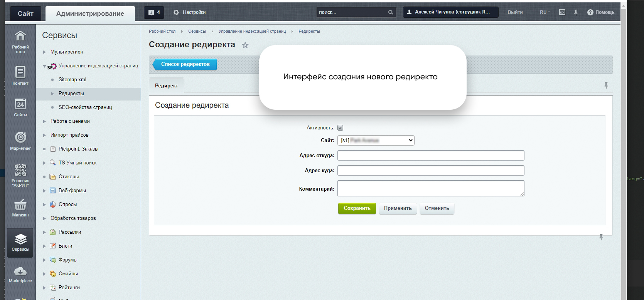
Task: Expand the Работа с ценами section
Action: (45, 121)
